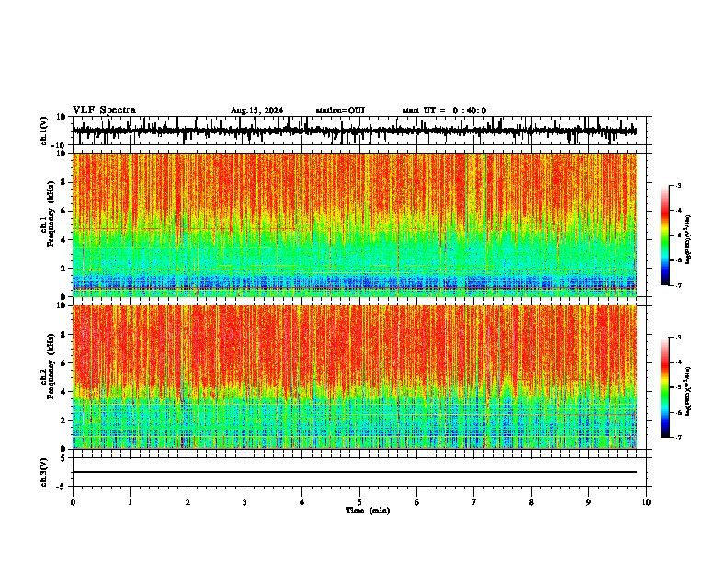
Task: Click time axis tick label "8" at bottom
Action: (x=531, y=502)
